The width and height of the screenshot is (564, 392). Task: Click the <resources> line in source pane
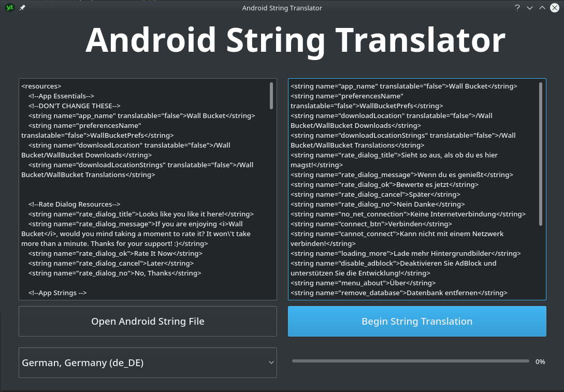coord(41,86)
